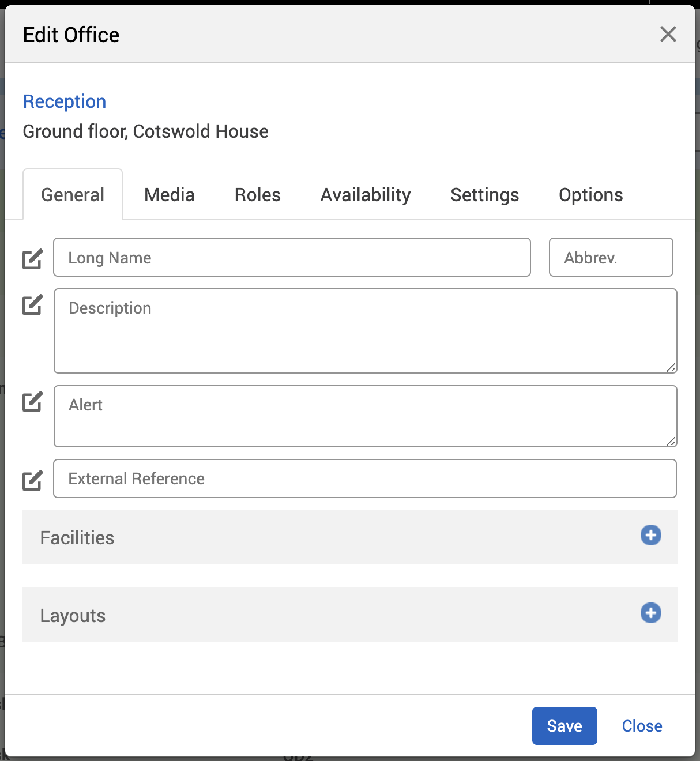Click the edit icon beside Alert

pyautogui.click(x=33, y=402)
